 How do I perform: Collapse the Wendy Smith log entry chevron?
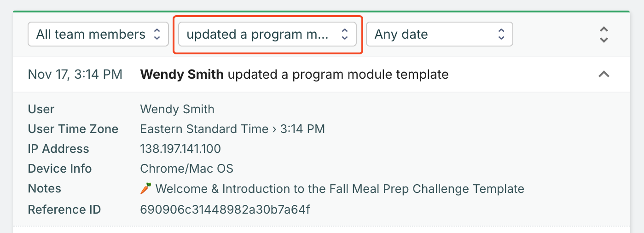point(603,74)
